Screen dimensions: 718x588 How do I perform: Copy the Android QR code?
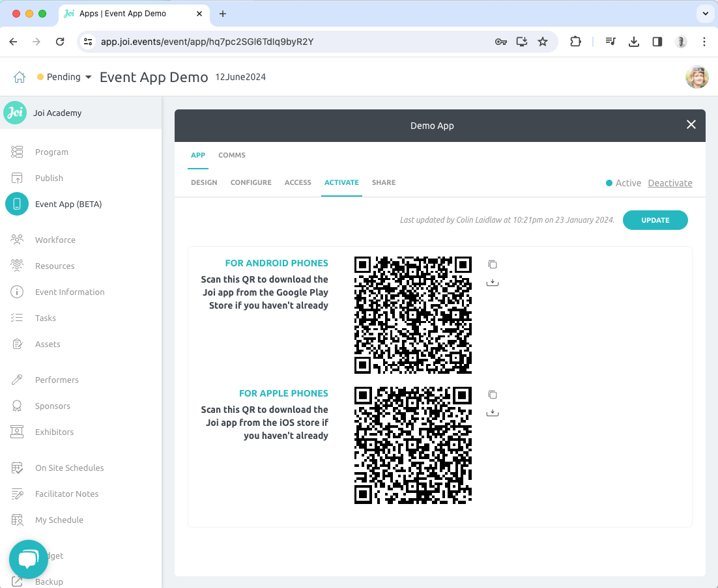point(493,264)
